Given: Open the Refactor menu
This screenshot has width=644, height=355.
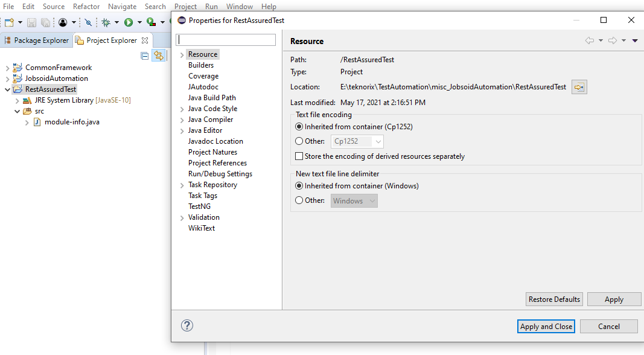Looking at the screenshot, I should (x=86, y=6).
